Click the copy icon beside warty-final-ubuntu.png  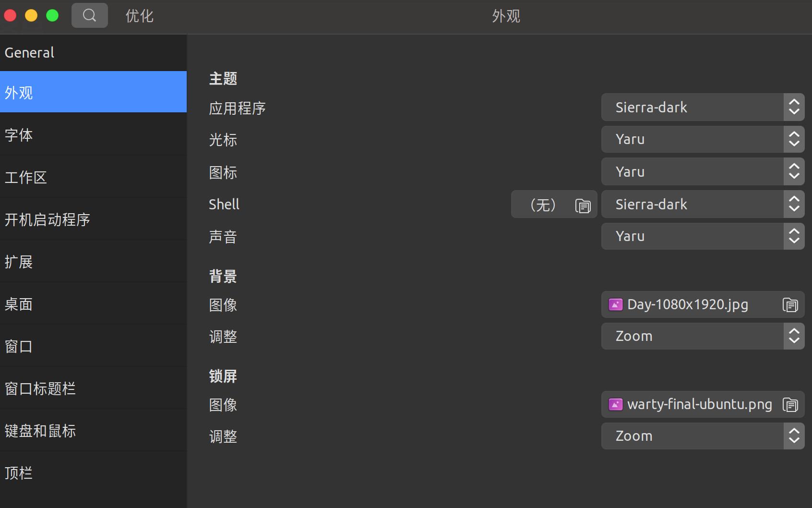coord(790,404)
